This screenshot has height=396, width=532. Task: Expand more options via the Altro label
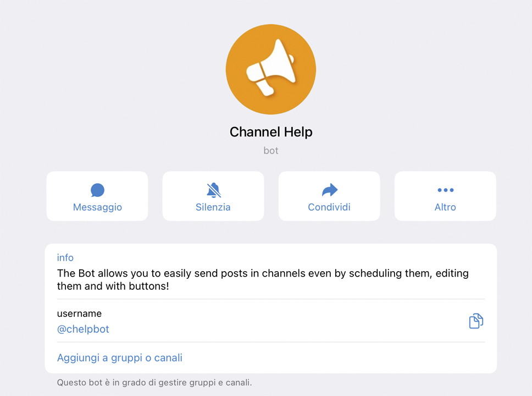tap(445, 207)
